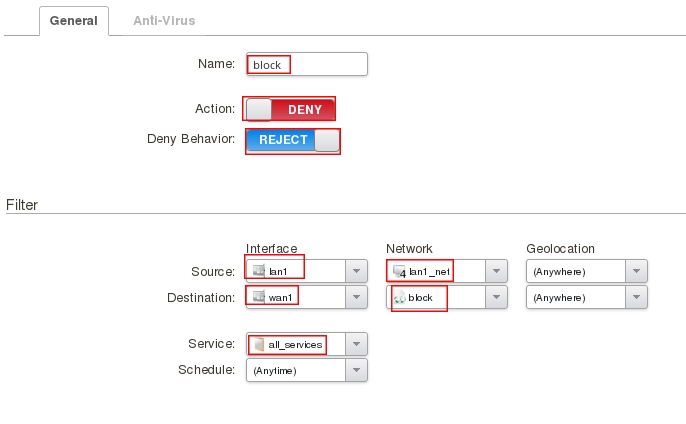Toggle the Deny Behavior REJECT switch

(293, 140)
